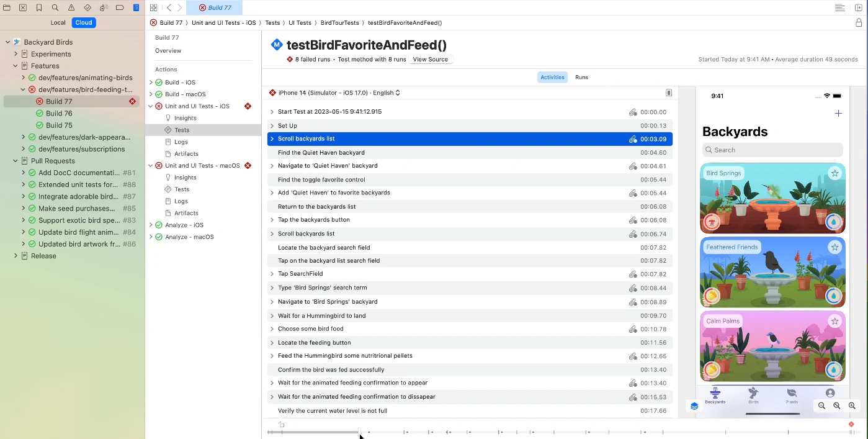This screenshot has width=868, height=439.
Task: Switch to the Runs tab
Action: point(581,77)
